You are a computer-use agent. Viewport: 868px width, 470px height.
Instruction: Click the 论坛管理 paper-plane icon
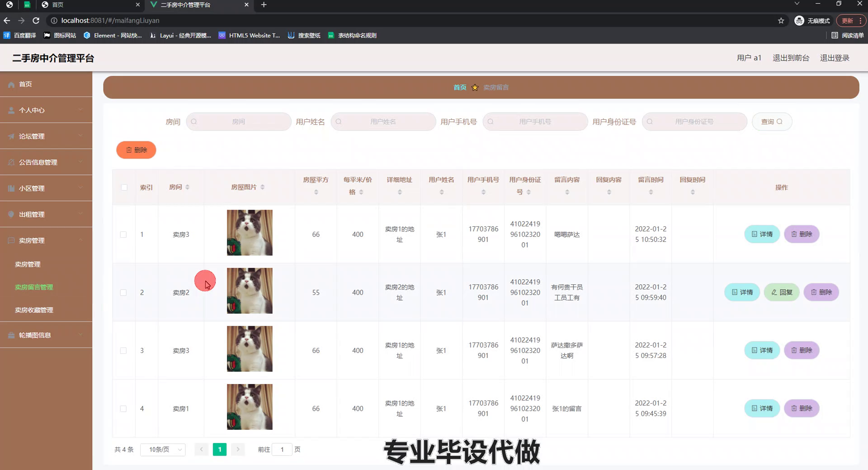tap(11, 136)
